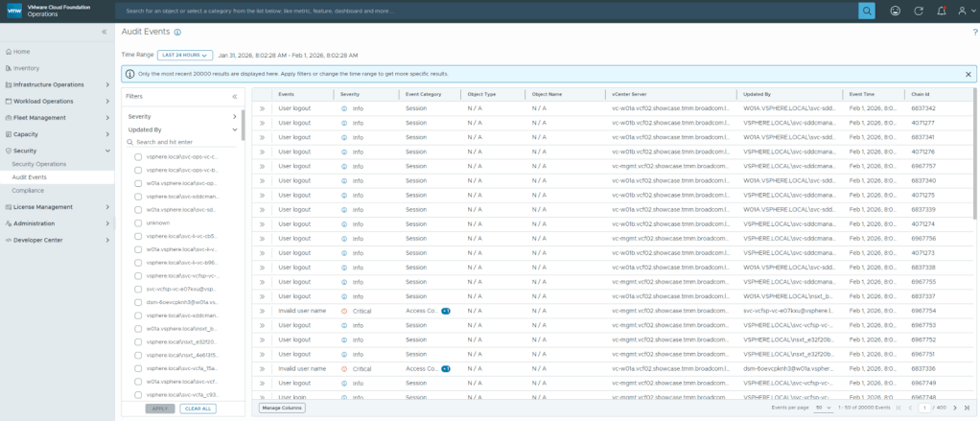
Task: Open Compliance in the Security menu
Action: pyautogui.click(x=28, y=190)
